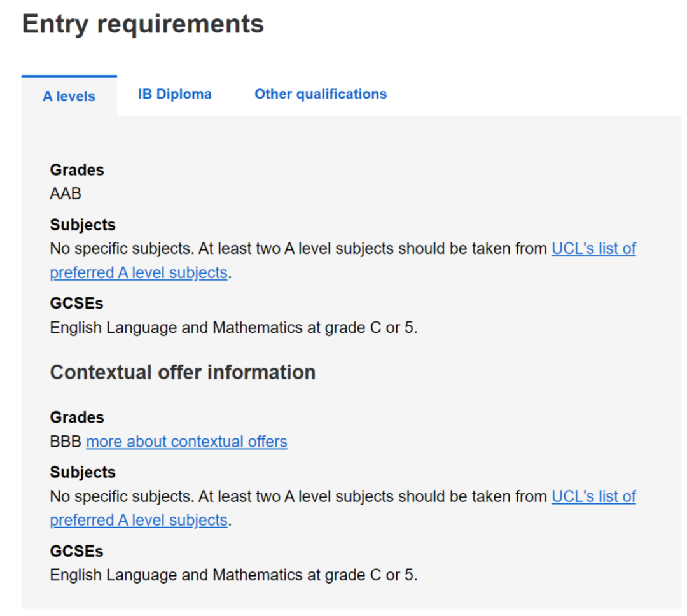The width and height of the screenshot is (687, 616).
Task: Click the GCSE requirement sentence under AAB section
Action: 233,328
